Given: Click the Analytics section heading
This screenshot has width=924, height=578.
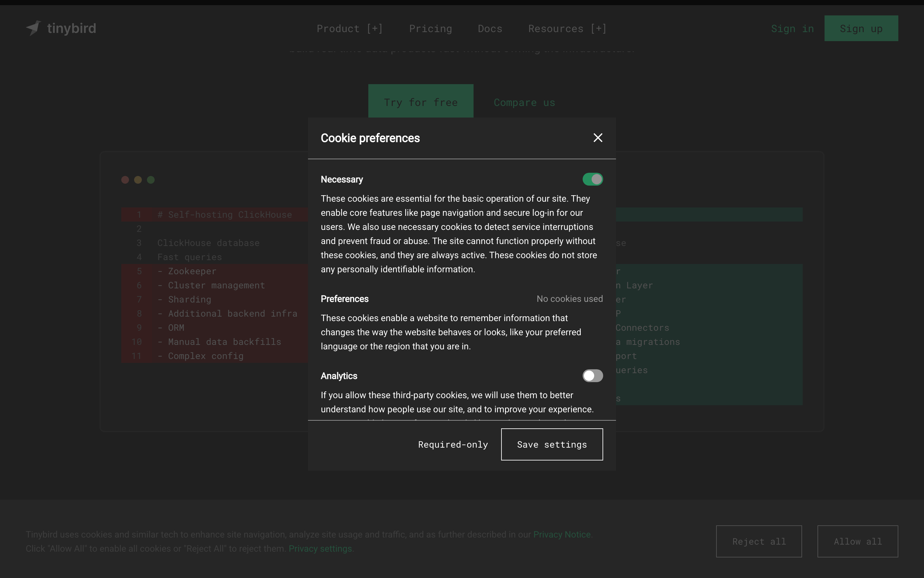Looking at the screenshot, I should click(x=339, y=376).
